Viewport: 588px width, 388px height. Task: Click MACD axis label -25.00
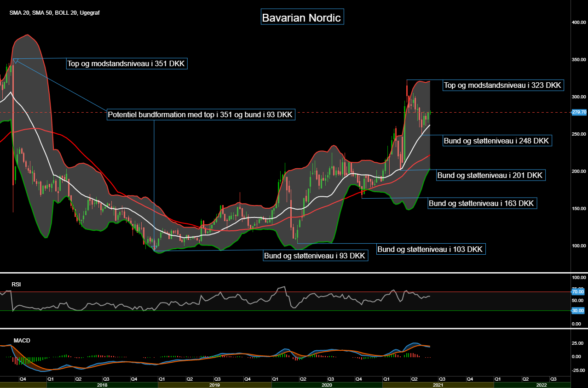point(578,370)
